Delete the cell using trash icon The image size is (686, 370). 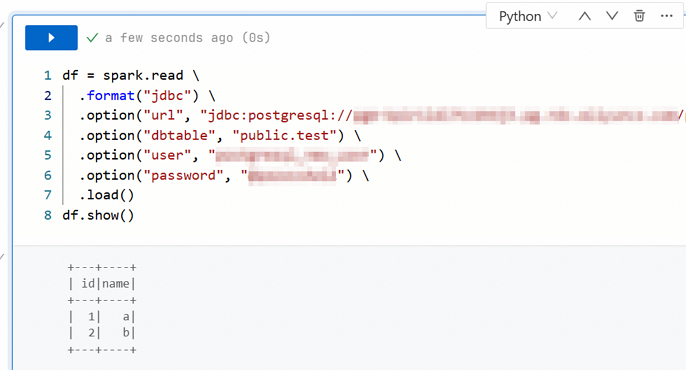coord(639,16)
